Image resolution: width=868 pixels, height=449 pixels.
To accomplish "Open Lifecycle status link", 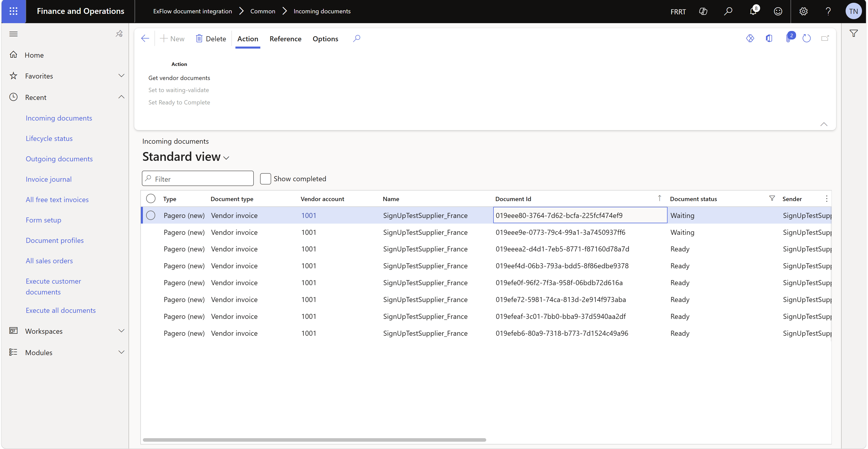I will (49, 138).
